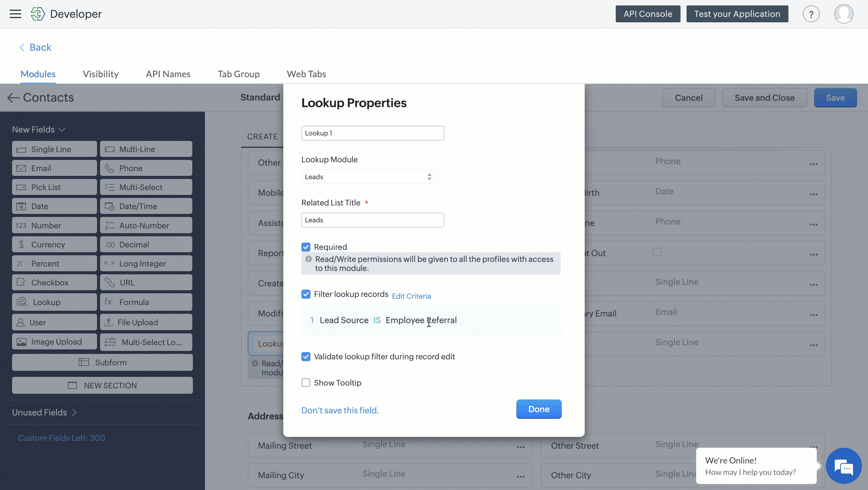Click the Contacts back arrow icon
The image size is (868, 490).
13,98
